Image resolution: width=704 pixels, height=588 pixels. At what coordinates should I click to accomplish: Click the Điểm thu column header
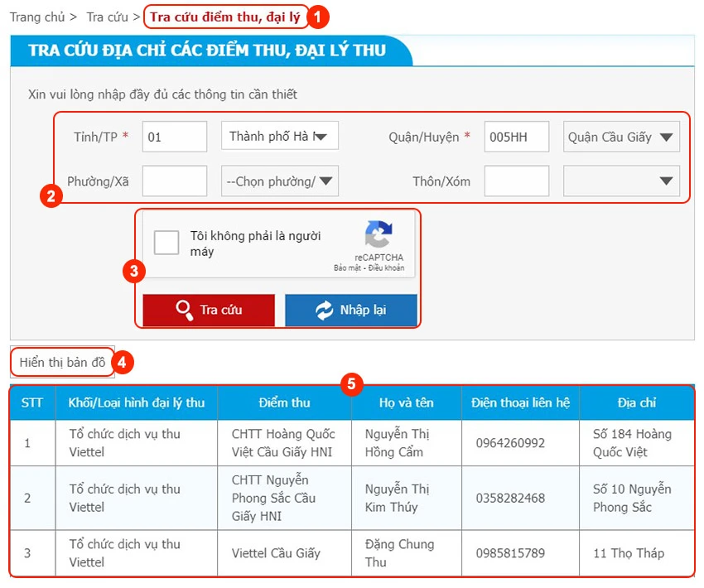point(284,402)
